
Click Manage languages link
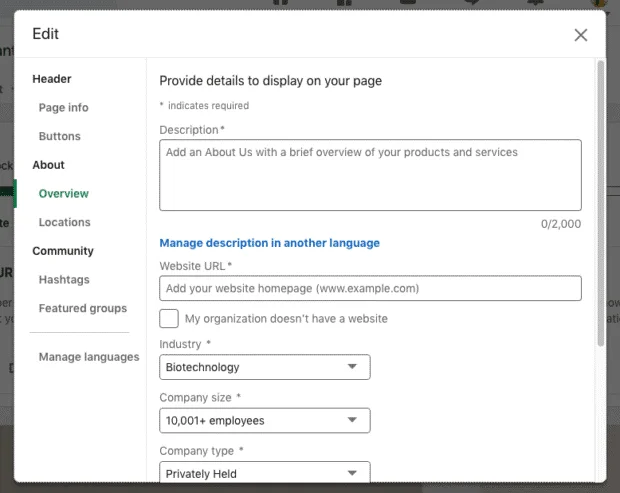pyautogui.click(x=89, y=357)
